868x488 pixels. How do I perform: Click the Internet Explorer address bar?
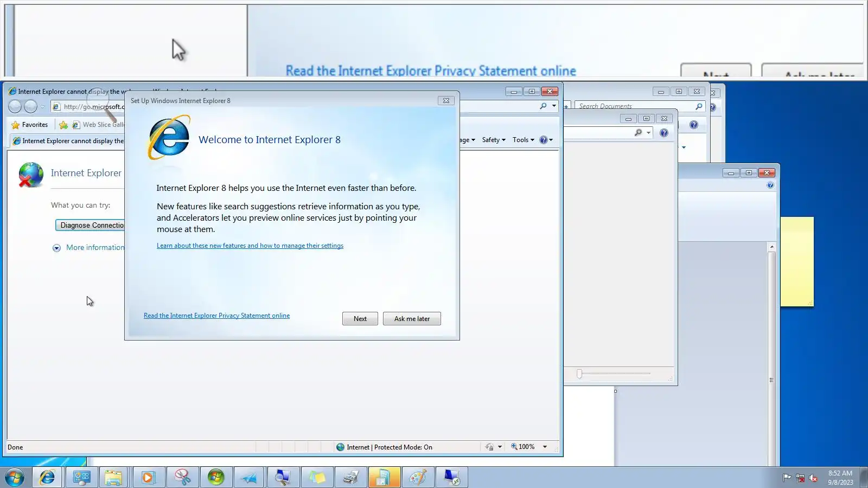(88, 107)
